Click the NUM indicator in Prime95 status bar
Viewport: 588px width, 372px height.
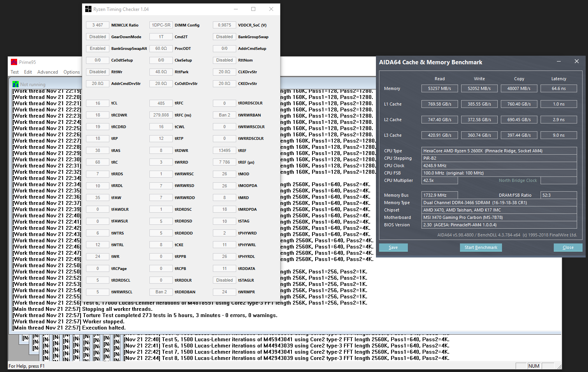tap(534, 366)
